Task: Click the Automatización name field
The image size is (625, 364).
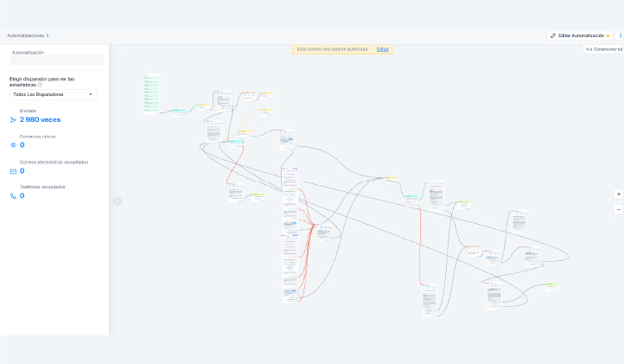Action: (x=57, y=61)
